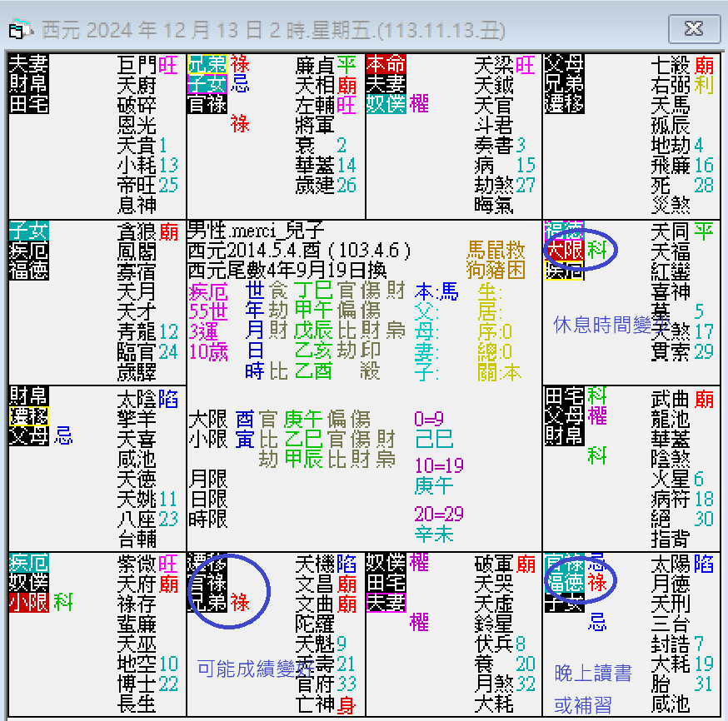Image resolution: width=728 pixels, height=721 pixels.
Task: Select the 伏兵 entry with number 8
Action: click(x=500, y=644)
